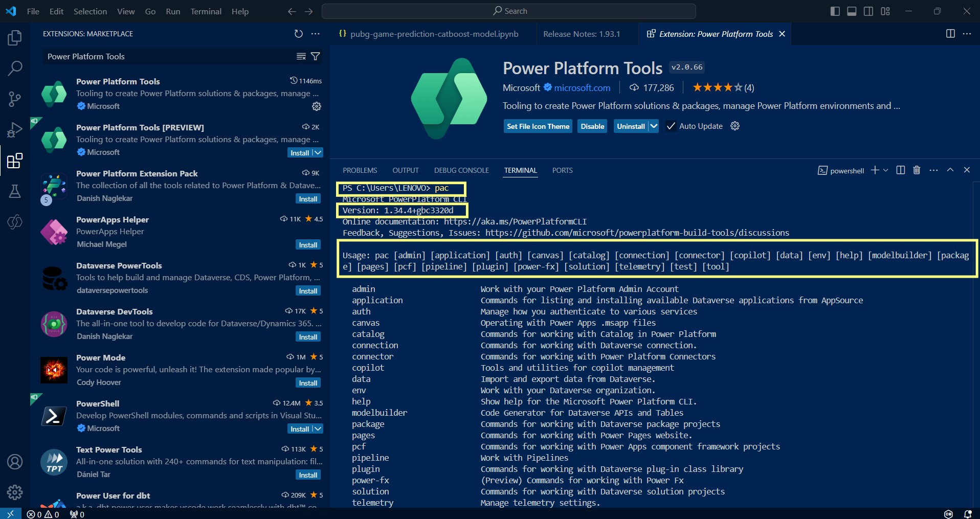Split the terminal panel
The image size is (980, 519).
click(x=901, y=170)
